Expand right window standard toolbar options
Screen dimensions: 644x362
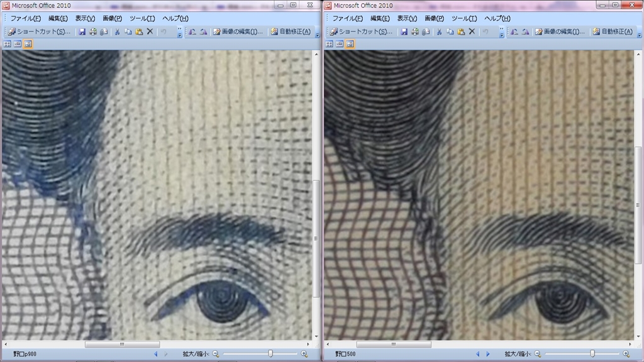501,32
